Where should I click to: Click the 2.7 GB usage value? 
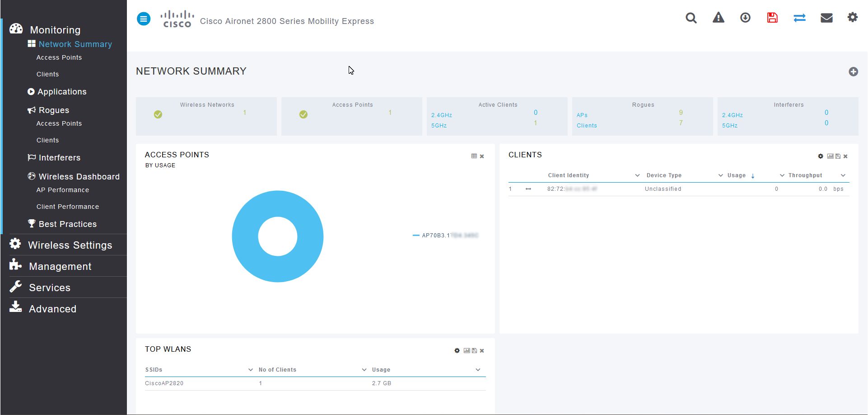382,383
